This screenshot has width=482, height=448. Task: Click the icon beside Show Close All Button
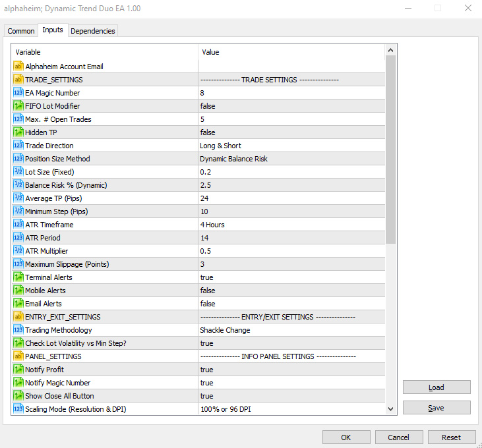[18, 396]
